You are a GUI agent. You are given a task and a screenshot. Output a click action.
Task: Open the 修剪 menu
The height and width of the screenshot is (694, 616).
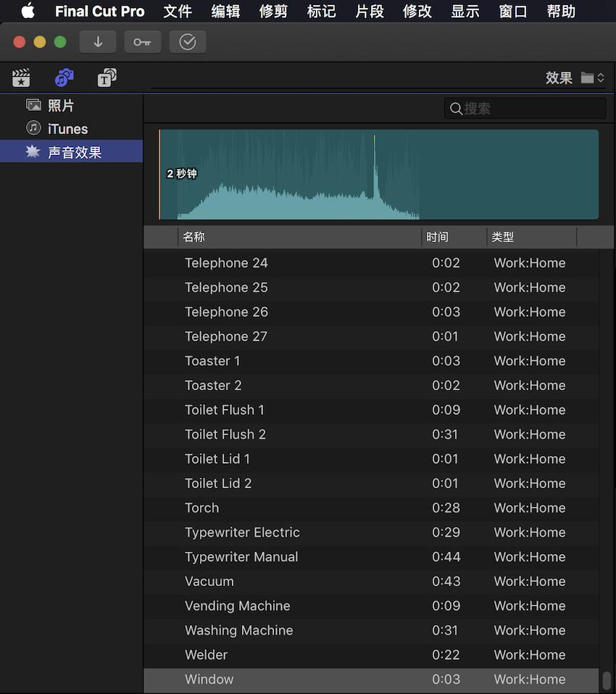tap(273, 11)
